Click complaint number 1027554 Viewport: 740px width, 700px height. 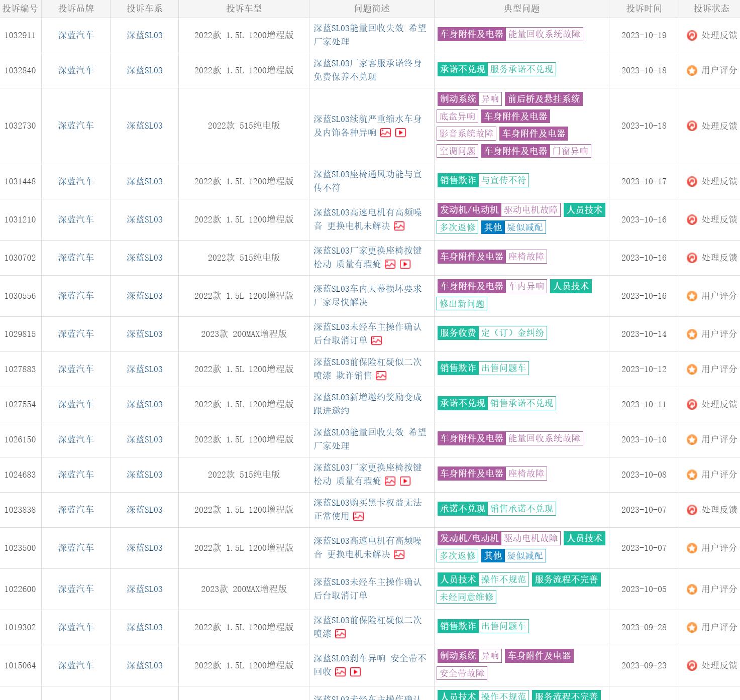coord(20,404)
